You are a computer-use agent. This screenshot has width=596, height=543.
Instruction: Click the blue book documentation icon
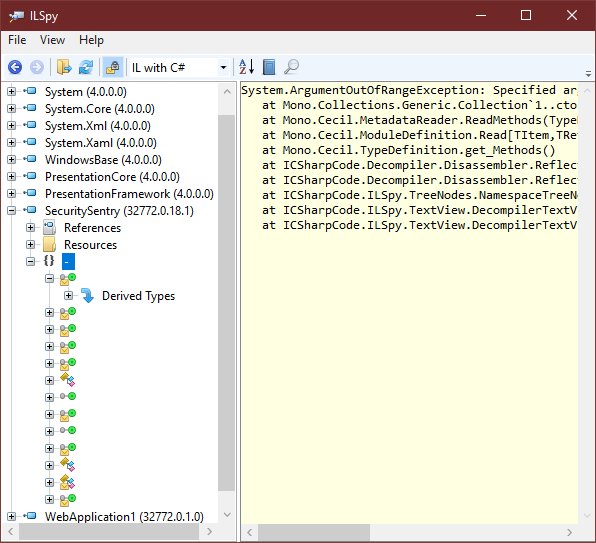click(x=269, y=67)
